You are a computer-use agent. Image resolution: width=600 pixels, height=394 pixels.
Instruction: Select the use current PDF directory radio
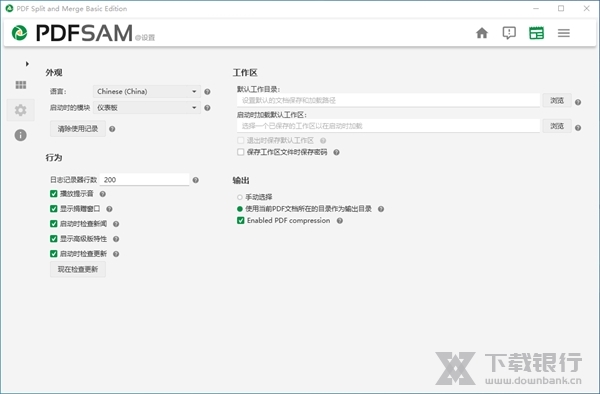240,209
